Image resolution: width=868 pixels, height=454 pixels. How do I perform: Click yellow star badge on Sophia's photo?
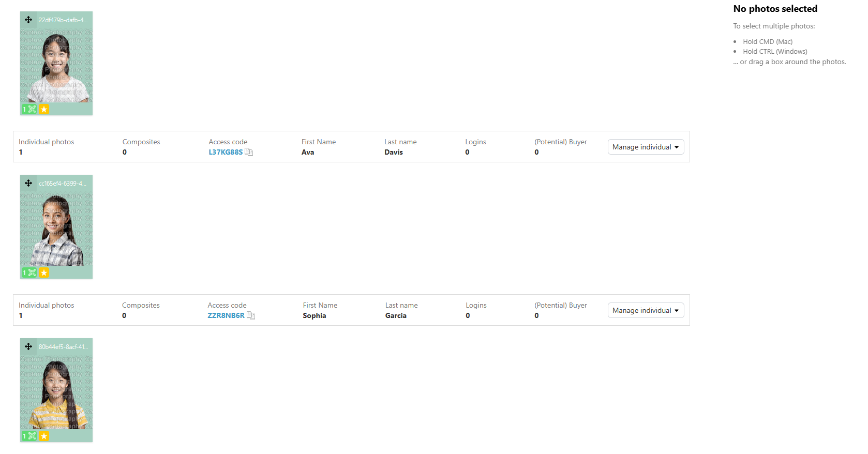(x=44, y=273)
